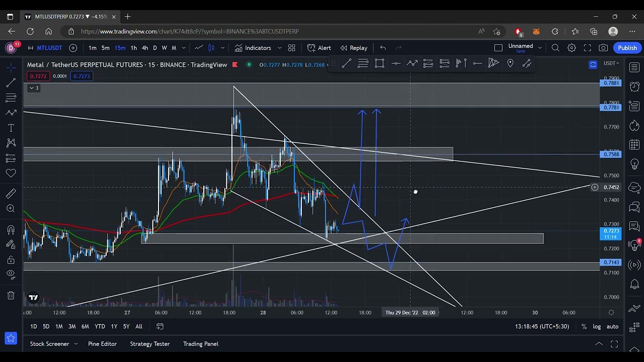Toggle auto scale

(x=612, y=326)
